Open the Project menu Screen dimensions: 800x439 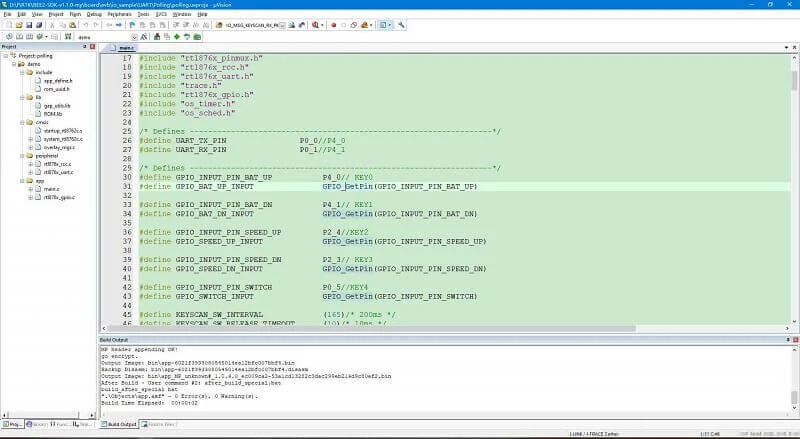pos(56,14)
